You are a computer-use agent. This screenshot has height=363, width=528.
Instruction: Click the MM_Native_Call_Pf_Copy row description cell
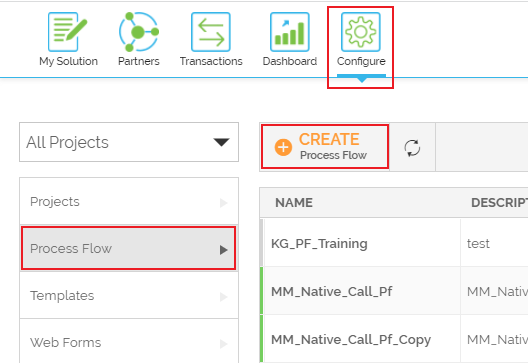494,339
